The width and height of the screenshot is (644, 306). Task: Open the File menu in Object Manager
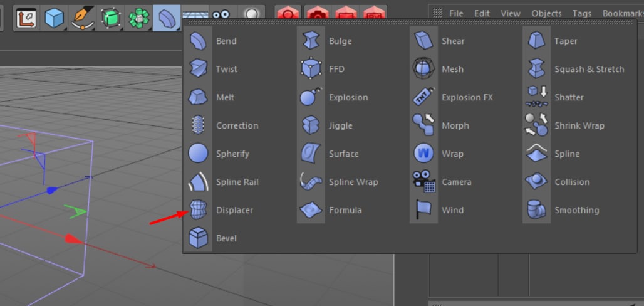coord(456,13)
